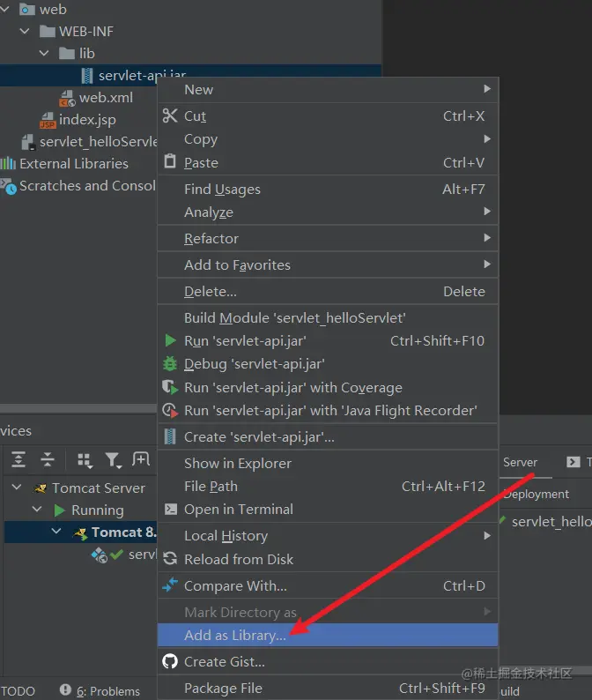
Task: Select File Path menu entry
Action: pos(328,486)
